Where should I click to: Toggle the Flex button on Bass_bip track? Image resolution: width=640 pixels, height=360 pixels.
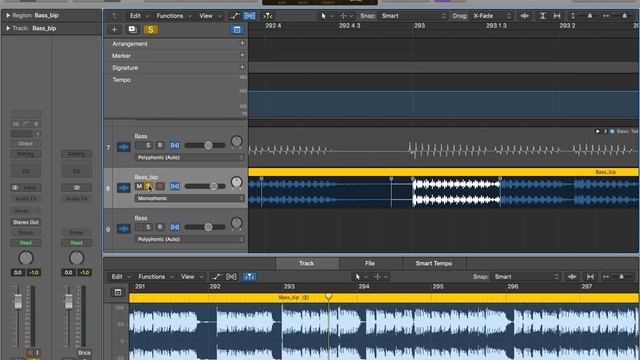tap(175, 186)
